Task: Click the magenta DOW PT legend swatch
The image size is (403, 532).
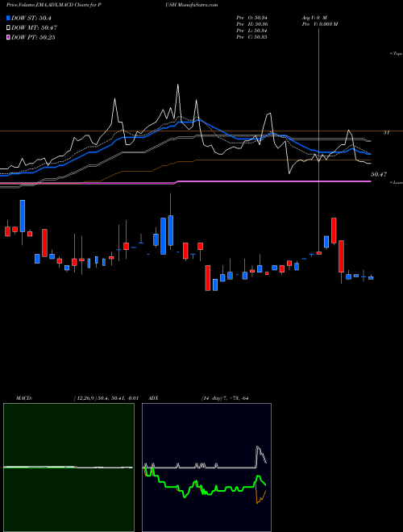Action: pyautogui.click(x=8, y=37)
